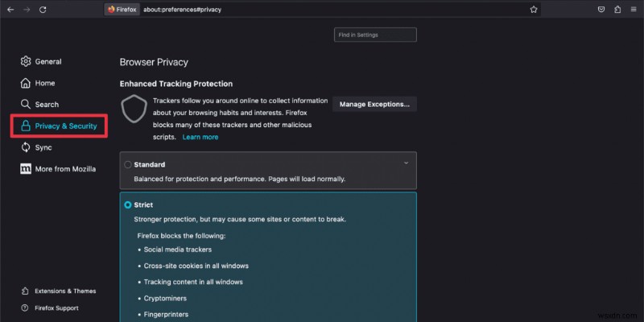644x322 pixels.
Task: Reload the page with the refresh icon
Action: (x=43, y=10)
